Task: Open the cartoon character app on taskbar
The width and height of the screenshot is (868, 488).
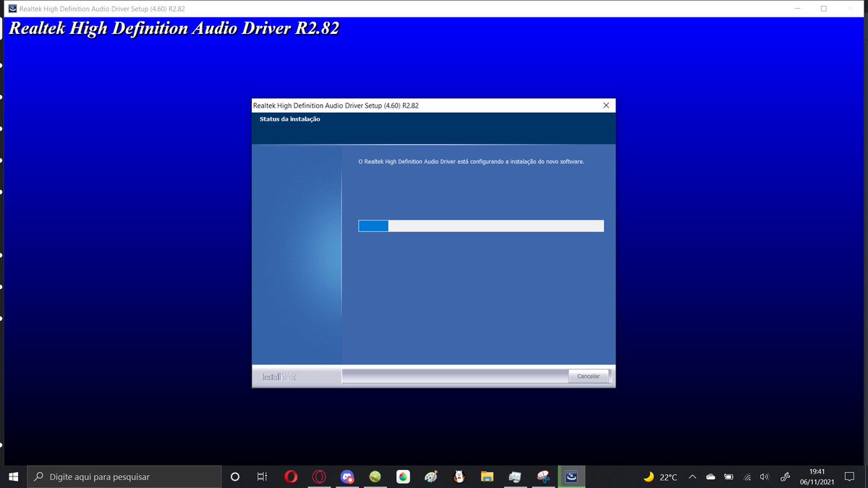Action: click(x=459, y=477)
